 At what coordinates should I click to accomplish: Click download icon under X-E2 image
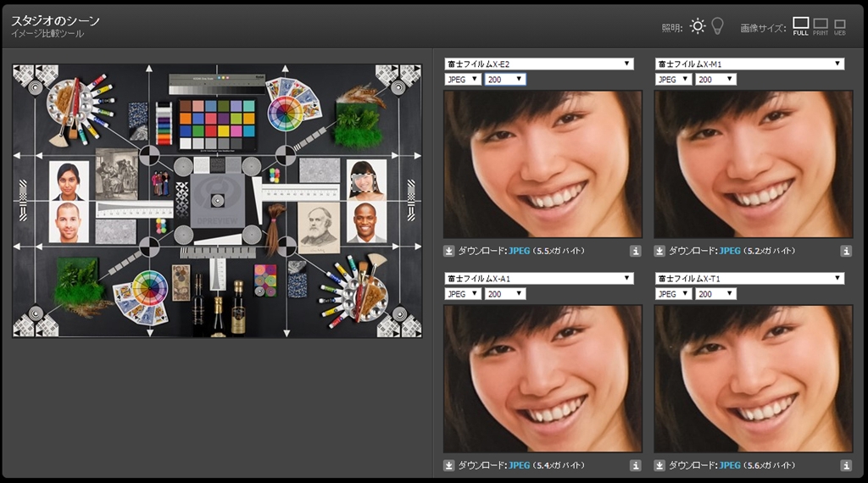pos(449,251)
